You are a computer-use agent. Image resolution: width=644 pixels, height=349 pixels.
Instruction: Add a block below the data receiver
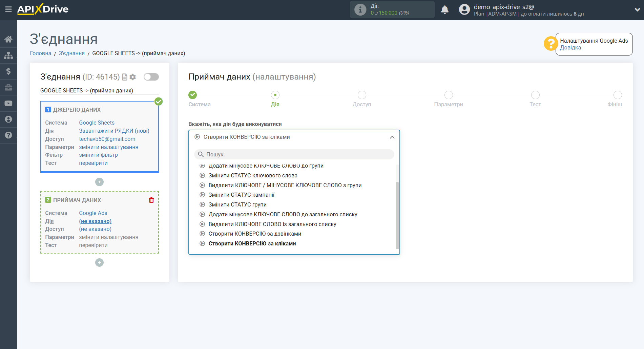click(99, 263)
